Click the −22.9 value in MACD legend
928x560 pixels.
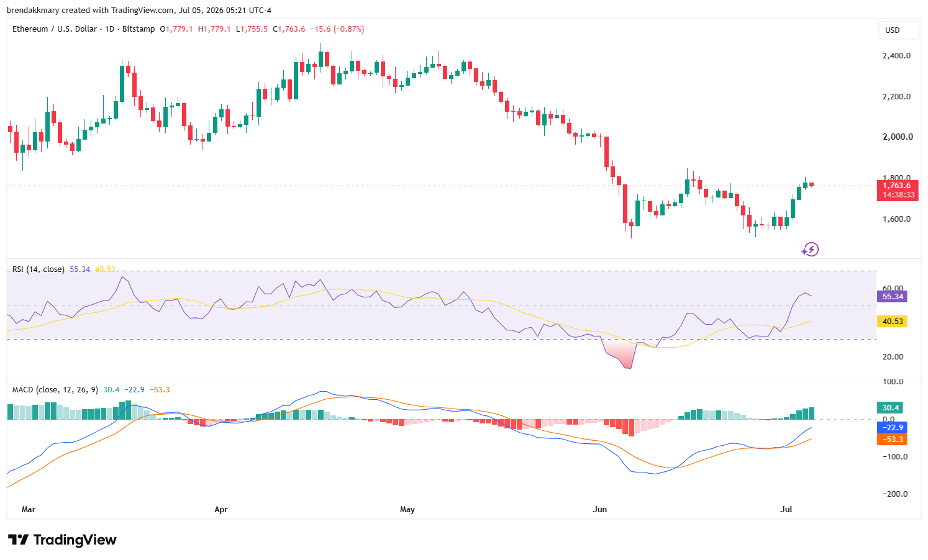[134, 390]
